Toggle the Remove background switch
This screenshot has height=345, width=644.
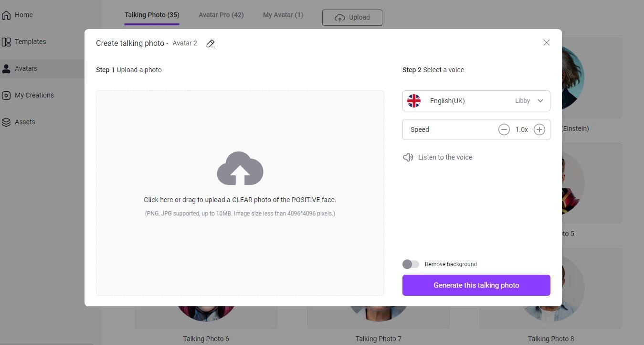point(411,264)
